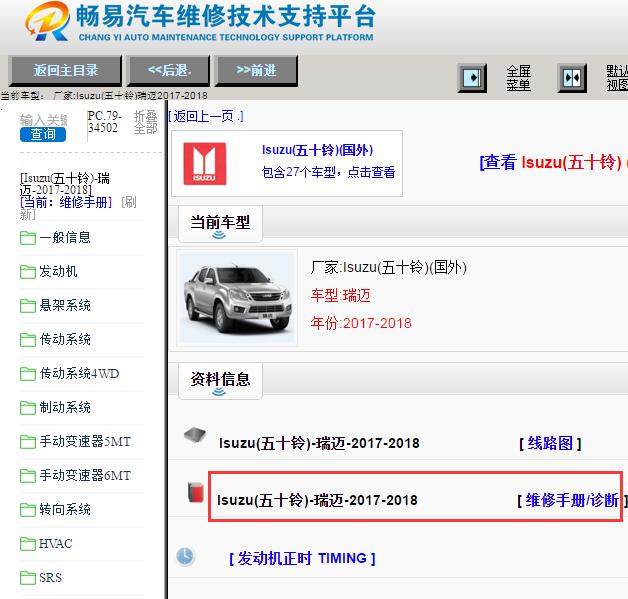Go forward with the >>前进 button
Screen dimensions: 628x599
[256, 71]
